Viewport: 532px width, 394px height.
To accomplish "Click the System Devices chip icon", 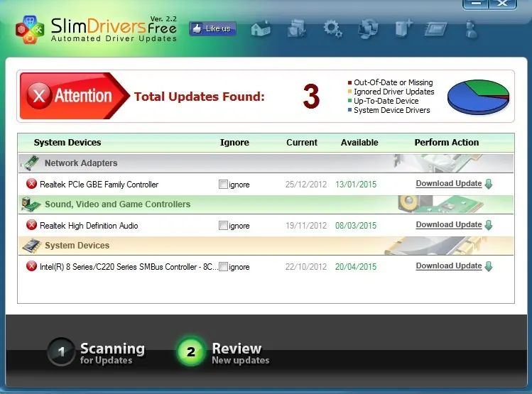I will point(32,246).
